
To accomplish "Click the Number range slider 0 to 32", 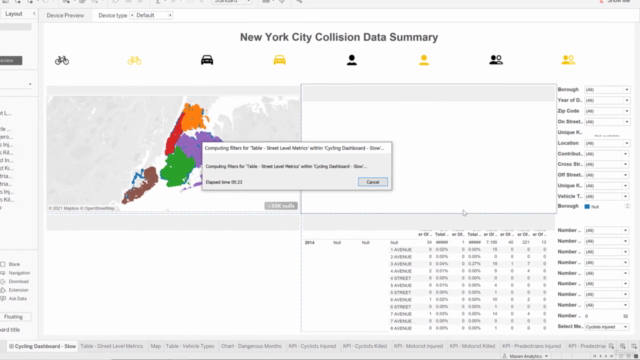I will tap(607, 316).
